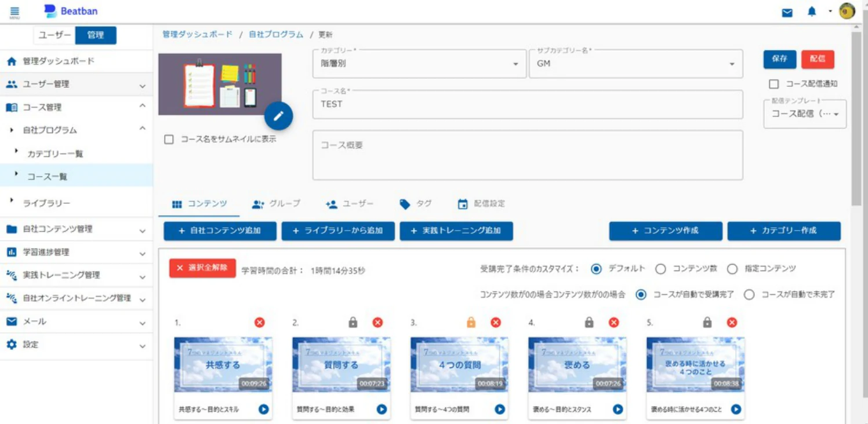
Task: Select the デフォルト radio button
Action: click(596, 269)
